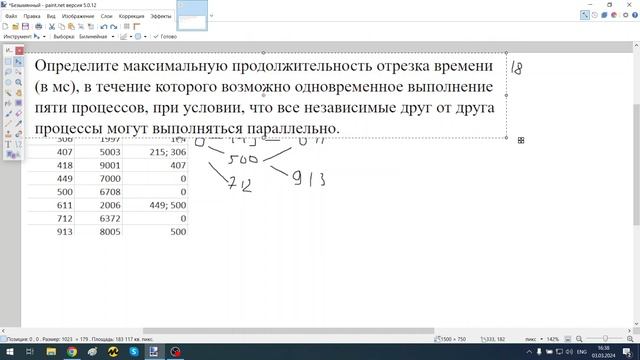Toggle the Layers window visibility

tap(604, 15)
